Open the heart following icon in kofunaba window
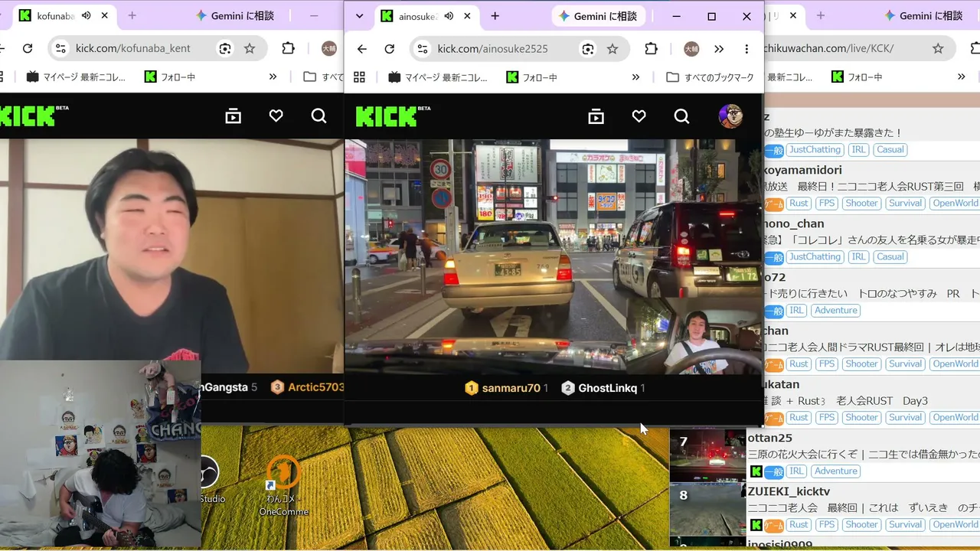This screenshot has height=551, width=980. 276,116
